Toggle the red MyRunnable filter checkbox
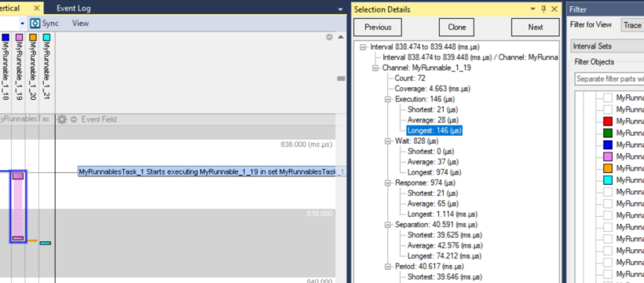644x283 pixels. pyautogui.click(x=608, y=121)
